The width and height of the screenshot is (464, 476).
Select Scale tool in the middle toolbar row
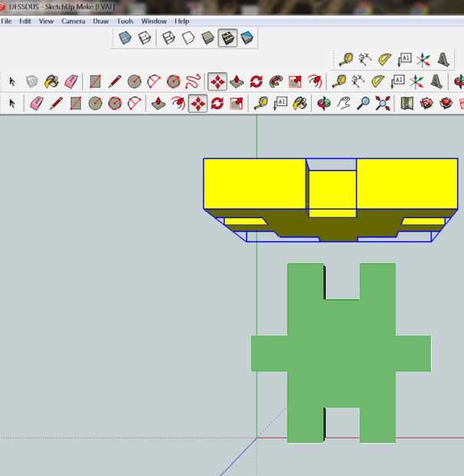[x=295, y=81]
